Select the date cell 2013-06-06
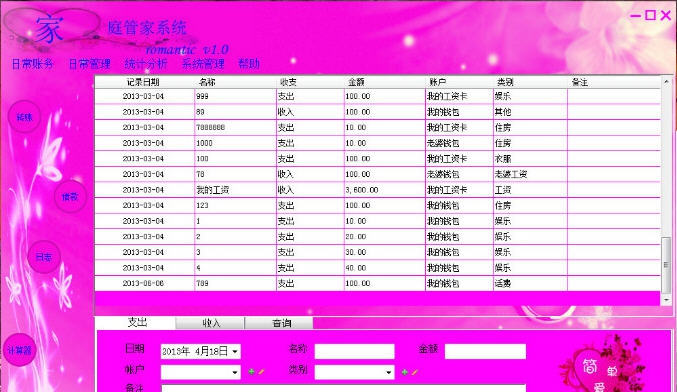677x392 pixels. tap(145, 284)
